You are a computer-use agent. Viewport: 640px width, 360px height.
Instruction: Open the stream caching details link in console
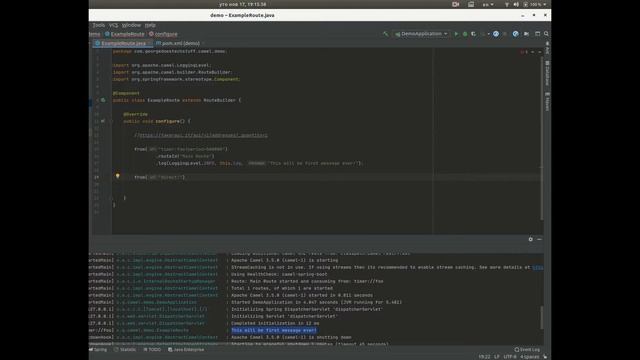click(538, 267)
